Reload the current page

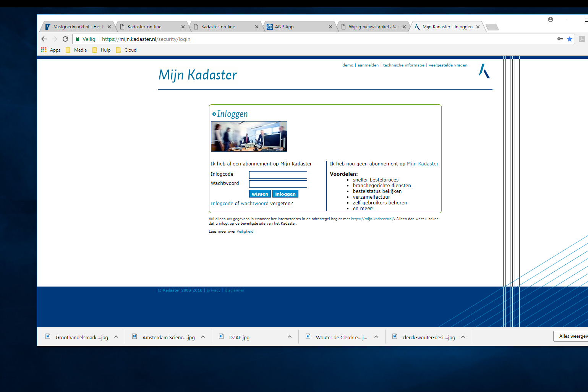pyautogui.click(x=65, y=39)
